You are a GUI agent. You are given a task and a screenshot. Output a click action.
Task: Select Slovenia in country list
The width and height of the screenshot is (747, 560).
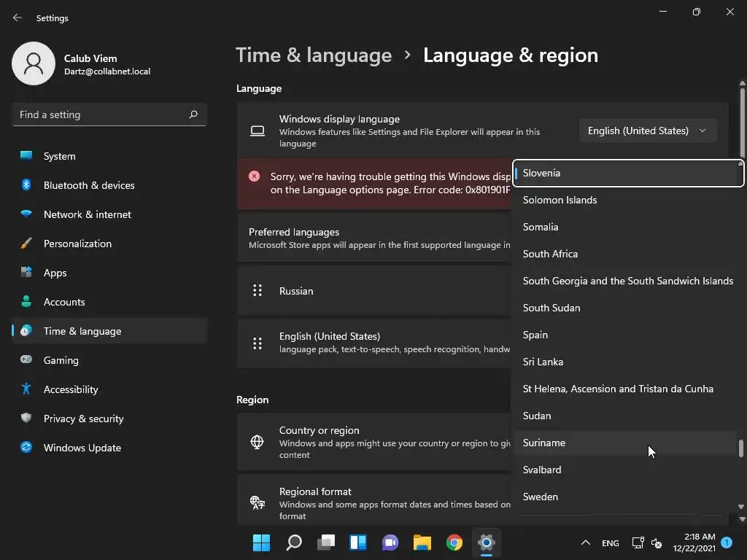click(x=628, y=173)
